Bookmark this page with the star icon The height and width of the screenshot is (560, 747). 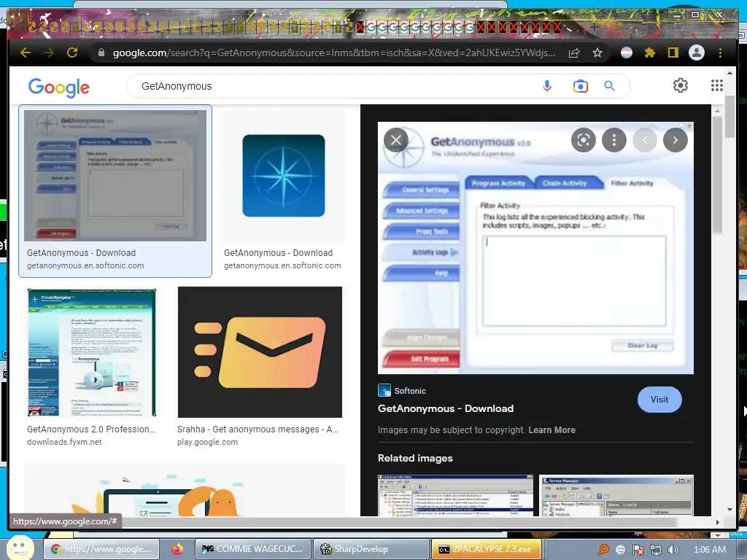pos(597,52)
